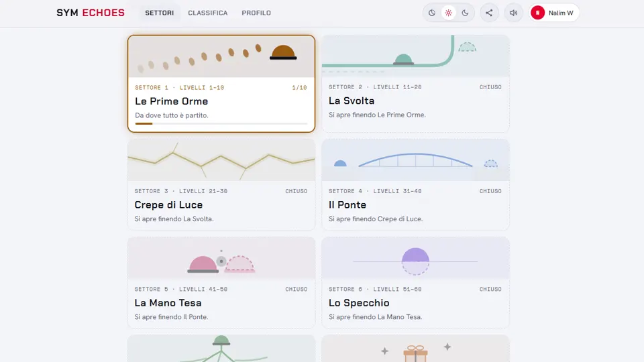The image size is (644, 362).
Task: Click the CHIUSO label on Crepe di Luce
Action: [296, 191]
